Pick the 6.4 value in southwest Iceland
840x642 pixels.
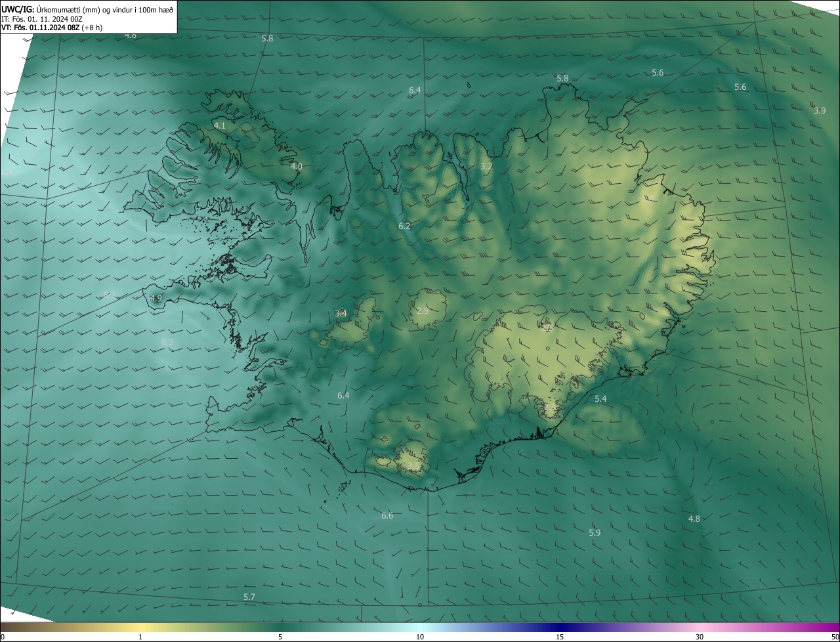tap(343, 395)
